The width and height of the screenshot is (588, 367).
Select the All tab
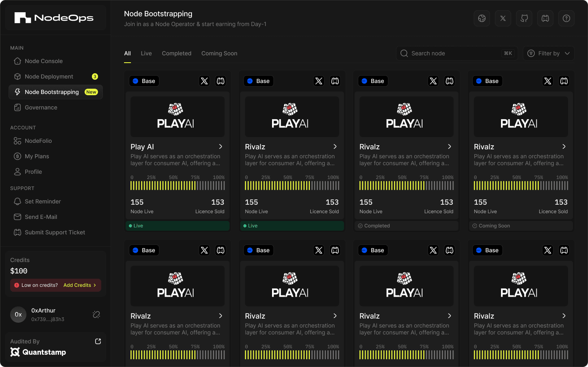point(127,53)
